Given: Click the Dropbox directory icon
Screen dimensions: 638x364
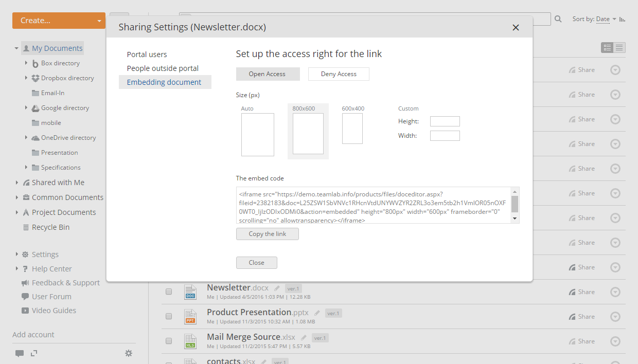Looking at the screenshot, I should click(36, 78).
